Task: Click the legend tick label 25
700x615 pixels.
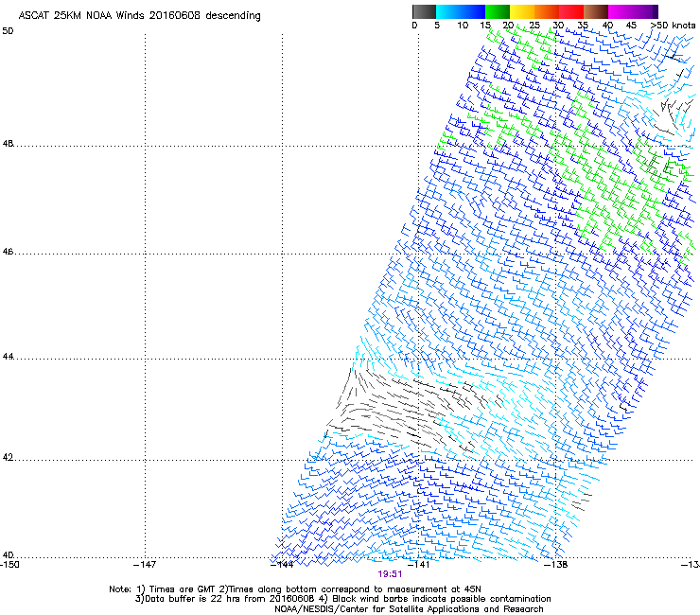Action: click(x=534, y=26)
